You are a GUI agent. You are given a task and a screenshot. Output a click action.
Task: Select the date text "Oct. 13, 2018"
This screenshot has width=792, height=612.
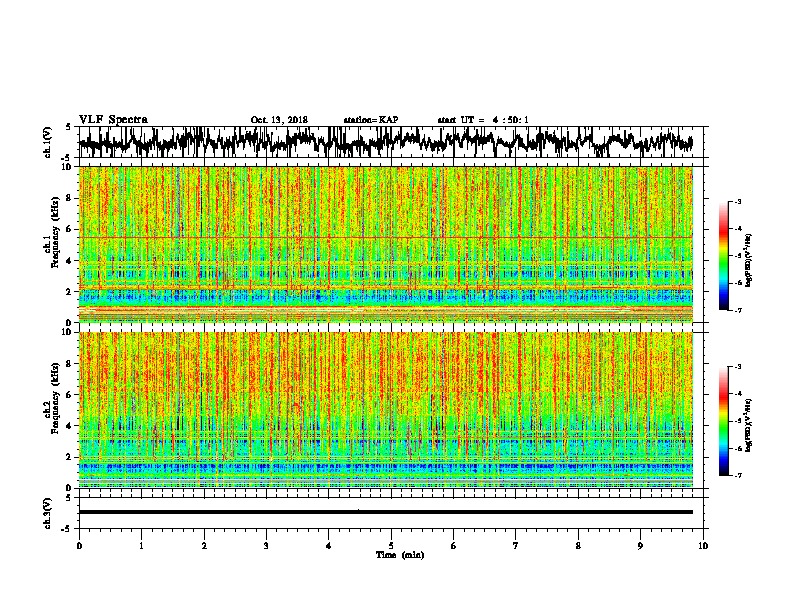click(x=279, y=120)
